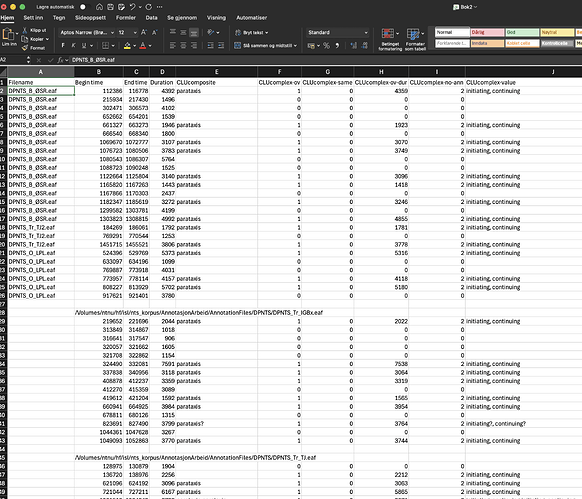Click the Bryt tekst button
Image resolution: width=582 pixels, height=499 pixels.
(251, 33)
